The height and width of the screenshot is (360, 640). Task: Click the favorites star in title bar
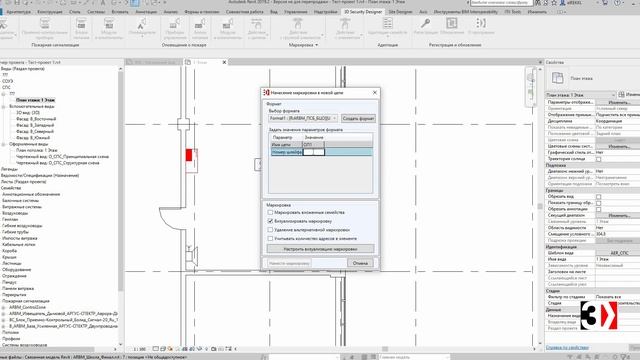pyautogui.click(x=553, y=3)
